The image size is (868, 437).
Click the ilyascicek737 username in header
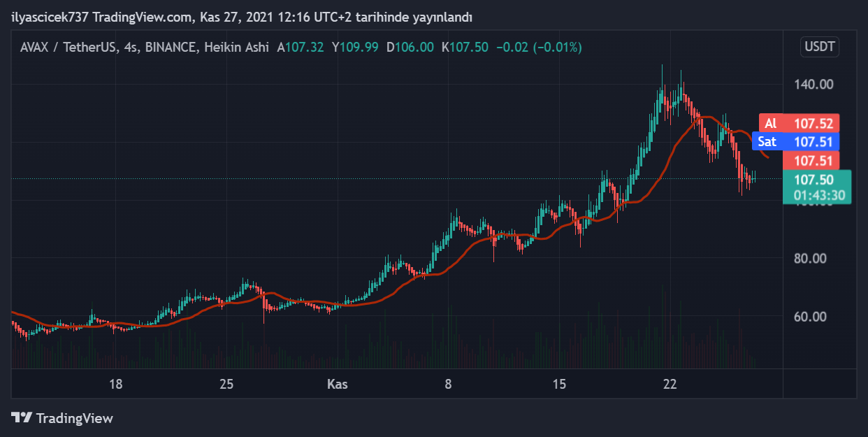(x=50, y=17)
